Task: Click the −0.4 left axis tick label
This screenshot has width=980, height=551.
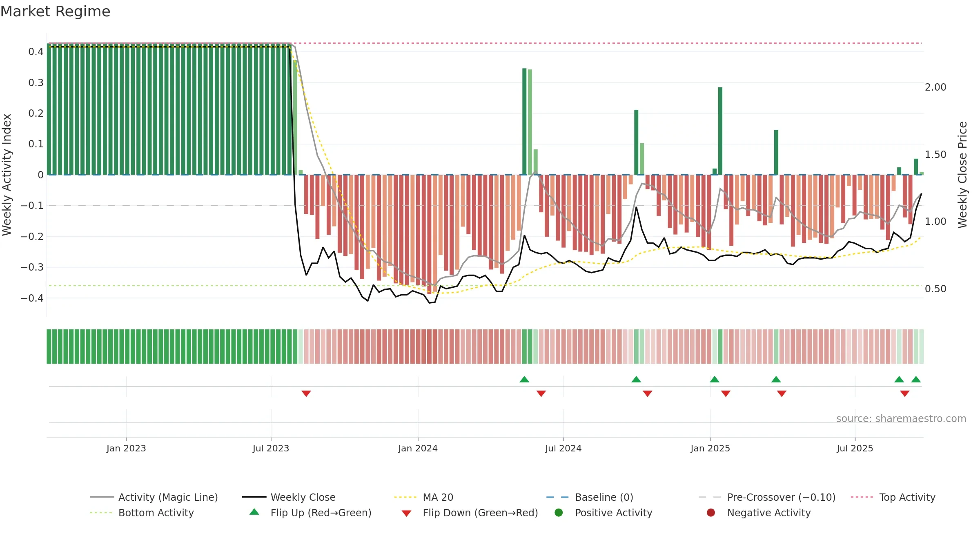Action: point(32,298)
